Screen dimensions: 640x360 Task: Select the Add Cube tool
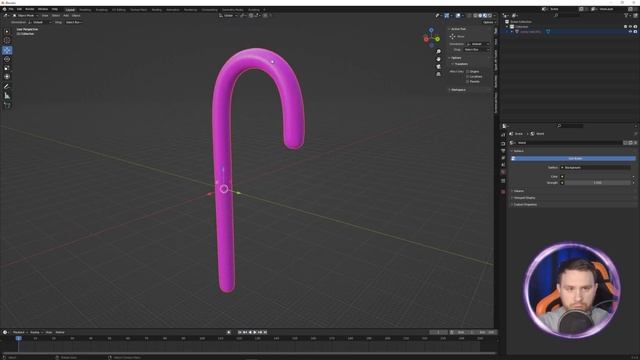7,105
